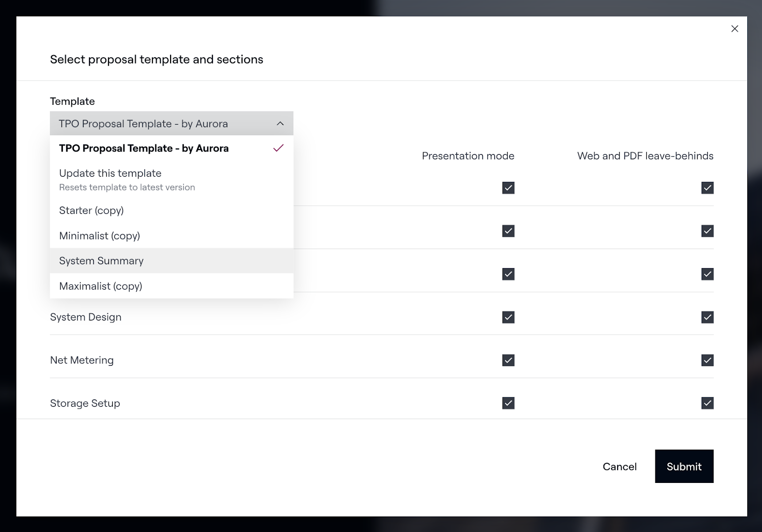Click the Cancel button
This screenshot has height=532, width=762.
pyautogui.click(x=619, y=467)
